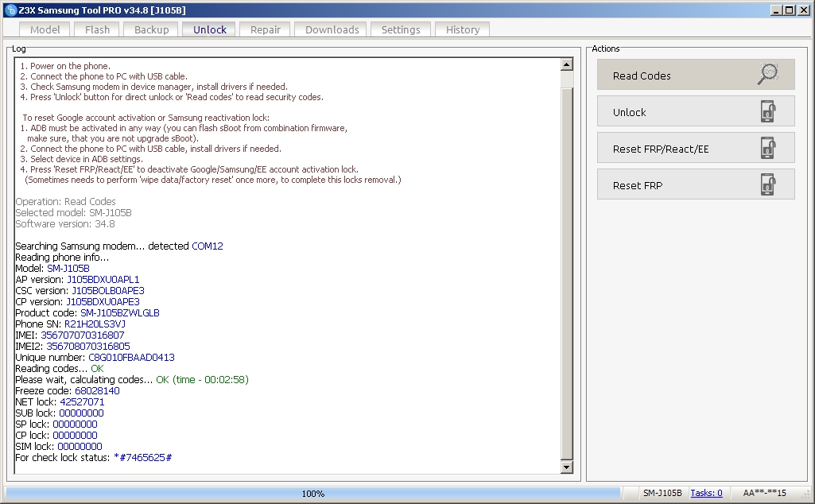Click IMEI2 356708070316805
The image size is (815, 504).
pyautogui.click(x=87, y=347)
